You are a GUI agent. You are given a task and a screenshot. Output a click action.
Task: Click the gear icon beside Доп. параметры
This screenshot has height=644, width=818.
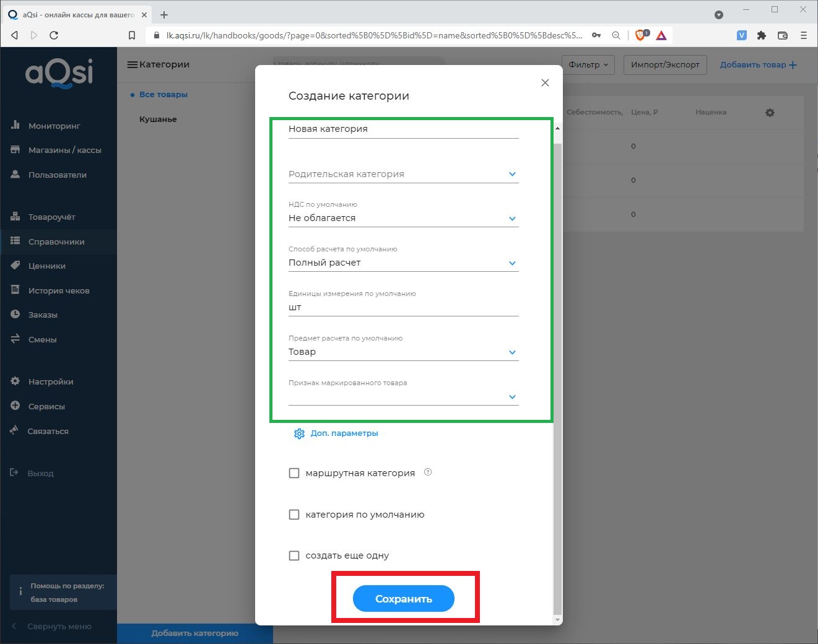(x=299, y=433)
